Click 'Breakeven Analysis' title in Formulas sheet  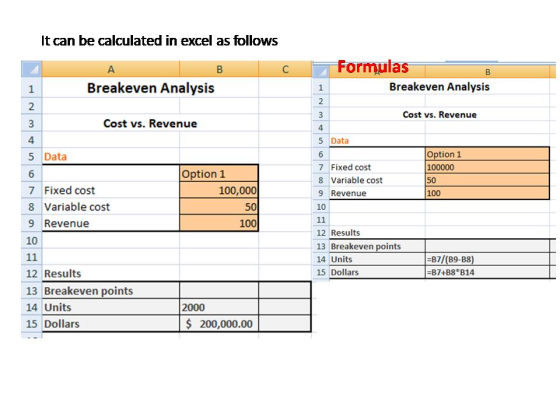click(x=439, y=87)
